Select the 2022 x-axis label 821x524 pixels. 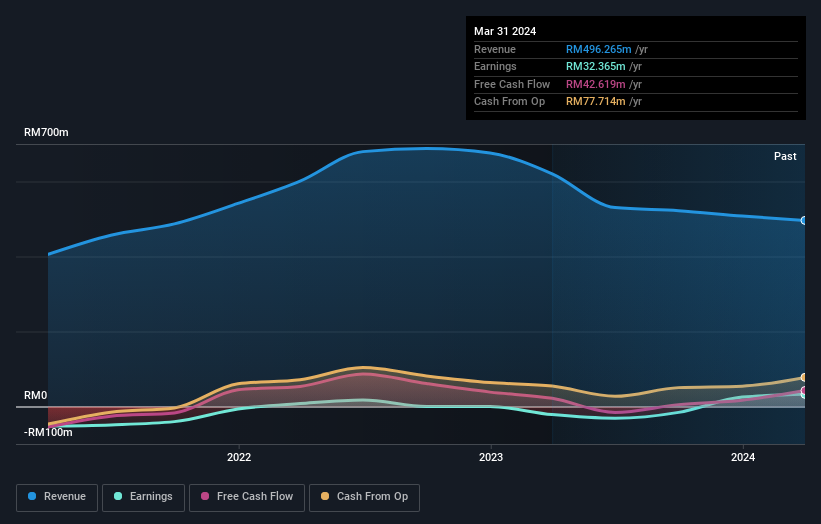(239, 457)
